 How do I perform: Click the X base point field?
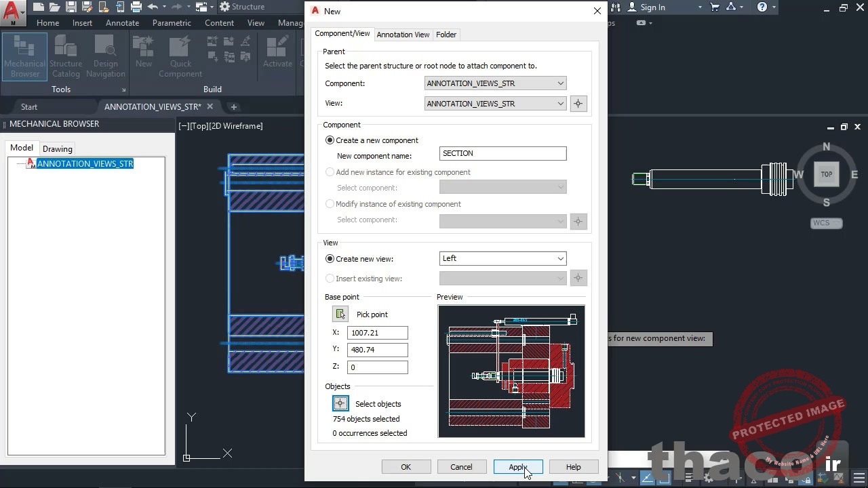click(378, 333)
